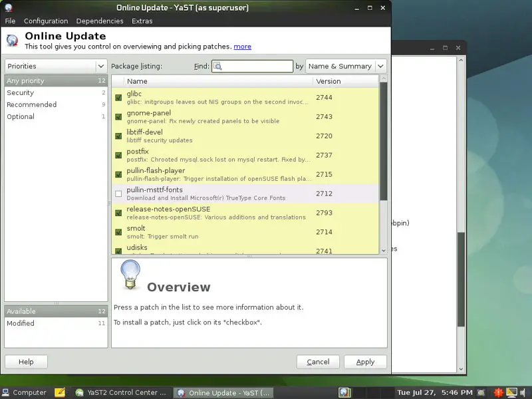Select the gnome-panel patch row name

pos(148,113)
